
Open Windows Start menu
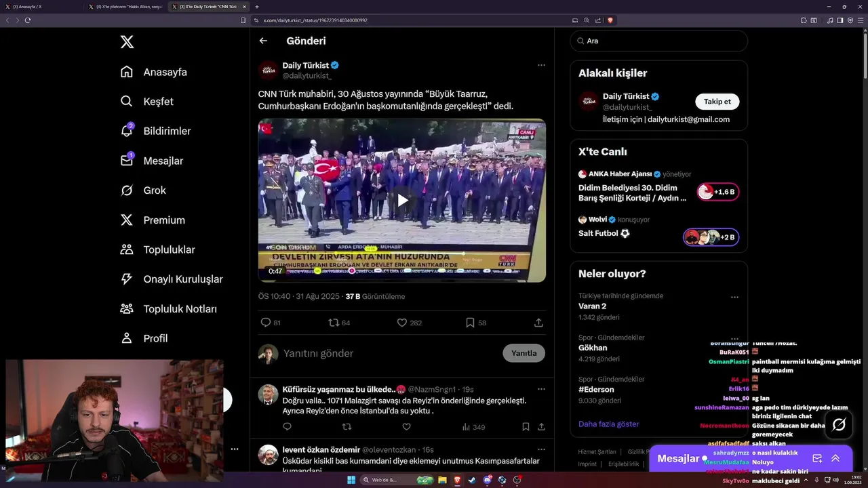coord(351,480)
